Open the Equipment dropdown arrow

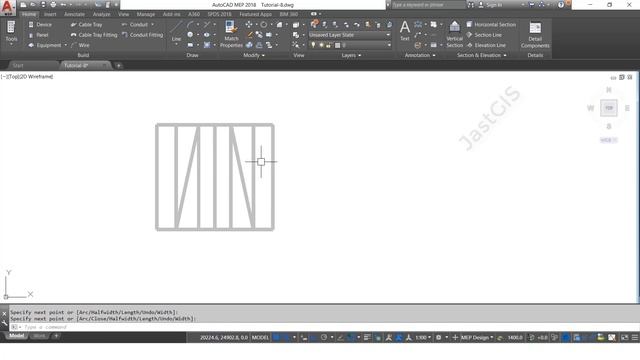65,45
